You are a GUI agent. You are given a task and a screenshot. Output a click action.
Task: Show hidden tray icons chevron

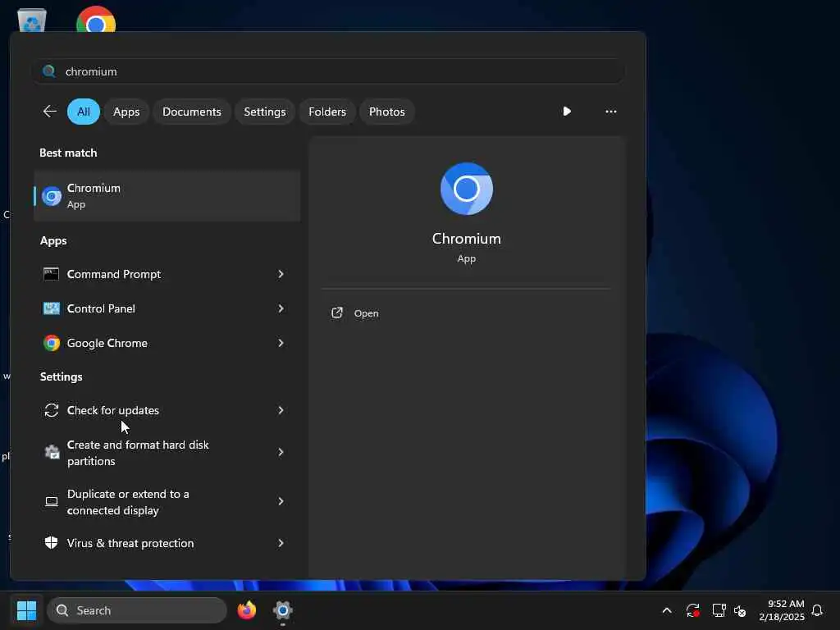(666, 610)
